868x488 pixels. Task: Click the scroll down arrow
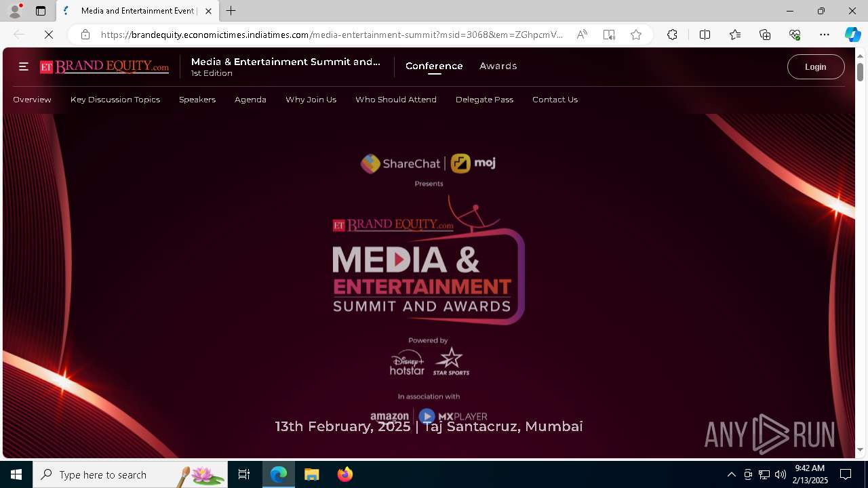click(860, 450)
